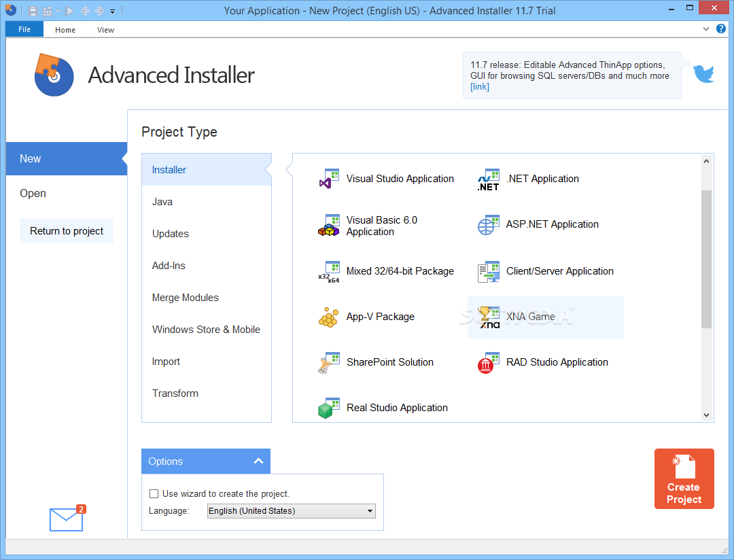
Task: Open the mail notifications envelope icon
Action: pos(67,519)
